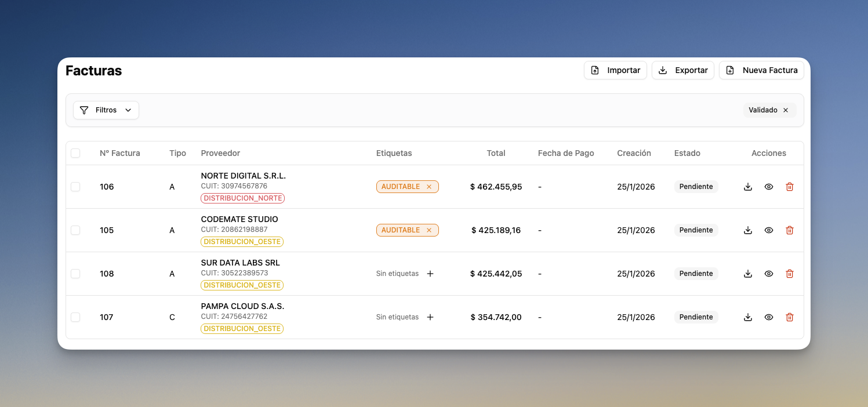Image resolution: width=868 pixels, height=407 pixels.
Task: Toggle the select-all header checkbox
Action: coord(75,153)
